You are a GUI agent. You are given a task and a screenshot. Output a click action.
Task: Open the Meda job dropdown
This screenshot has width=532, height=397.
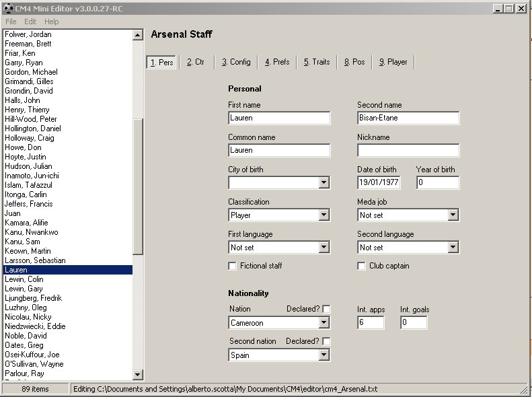click(453, 215)
